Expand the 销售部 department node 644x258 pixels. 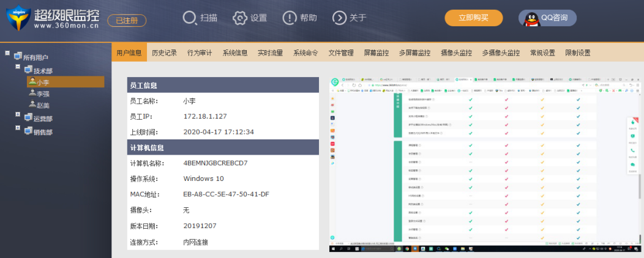[18, 130]
